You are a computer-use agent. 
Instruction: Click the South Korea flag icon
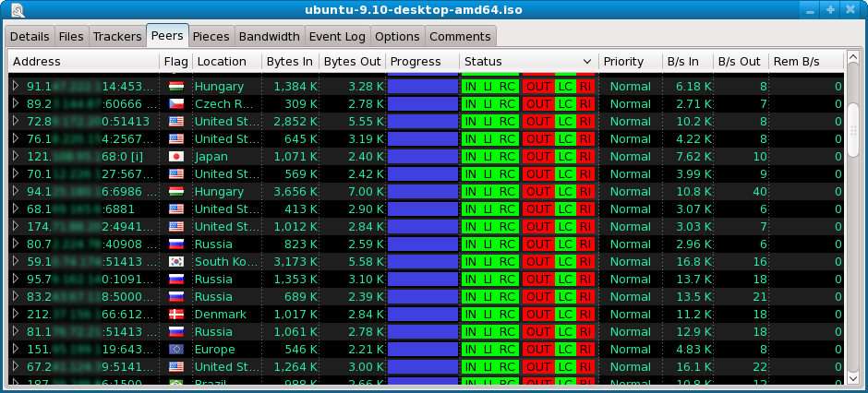click(175, 262)
